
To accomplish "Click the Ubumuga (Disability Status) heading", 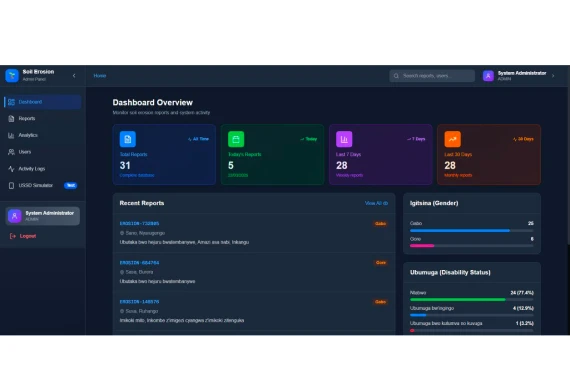I will (x=450, y=272).
